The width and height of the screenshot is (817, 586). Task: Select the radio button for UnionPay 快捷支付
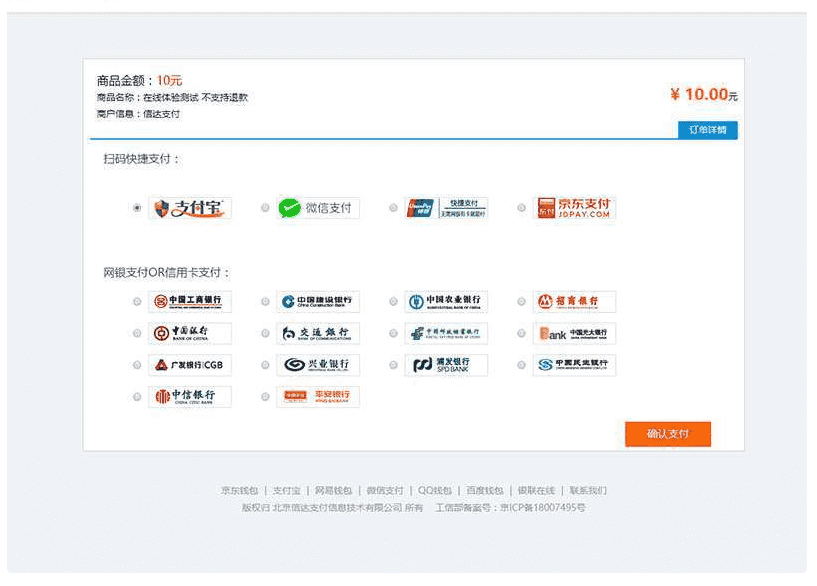pyautogui.click(x=393, y=208)
